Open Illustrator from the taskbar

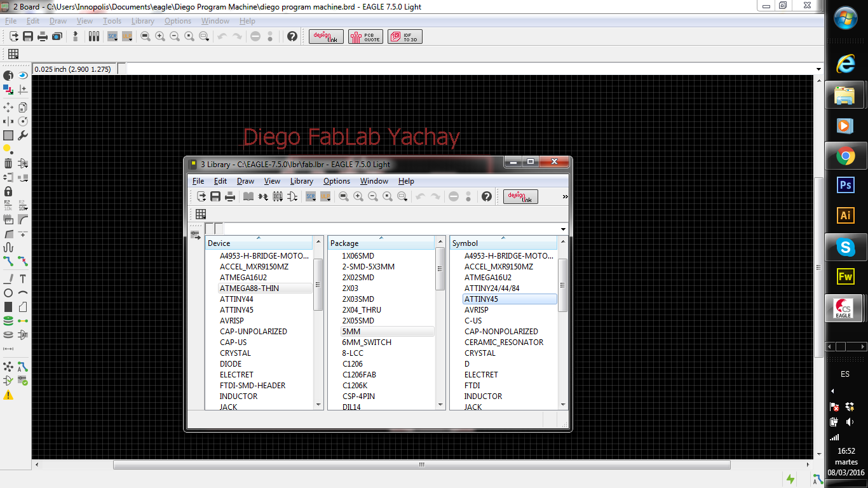[x=846, y=215]
